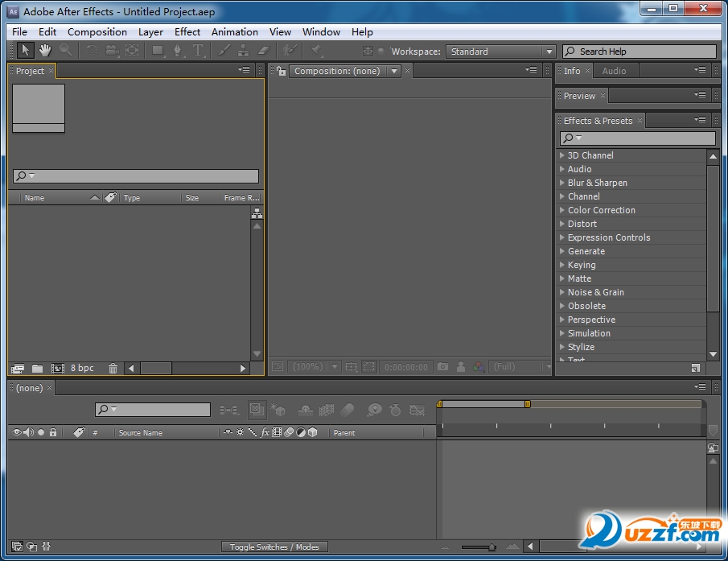Click the 8 bpc color depth button
728x561 pixels.
[82, 369]
